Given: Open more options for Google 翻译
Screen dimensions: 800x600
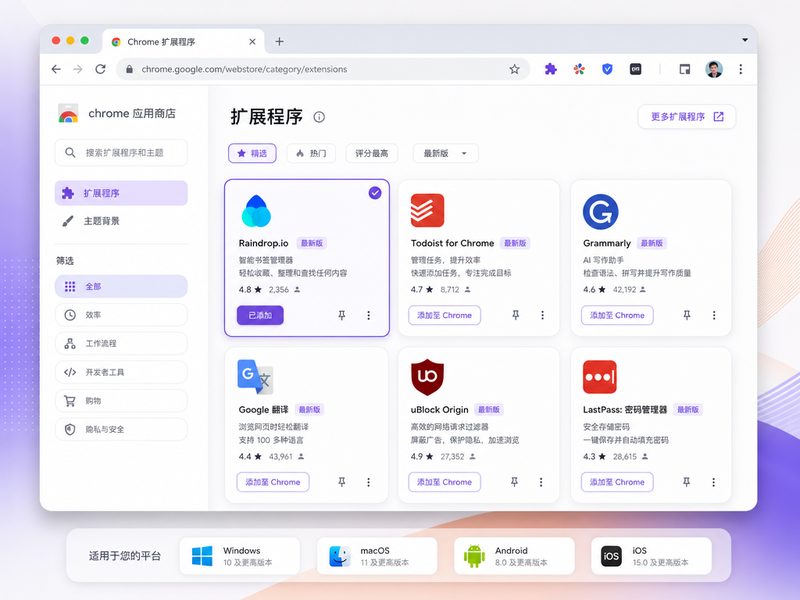Looking at the screenshot, I should pyautogui.click(x=368, y=482).
